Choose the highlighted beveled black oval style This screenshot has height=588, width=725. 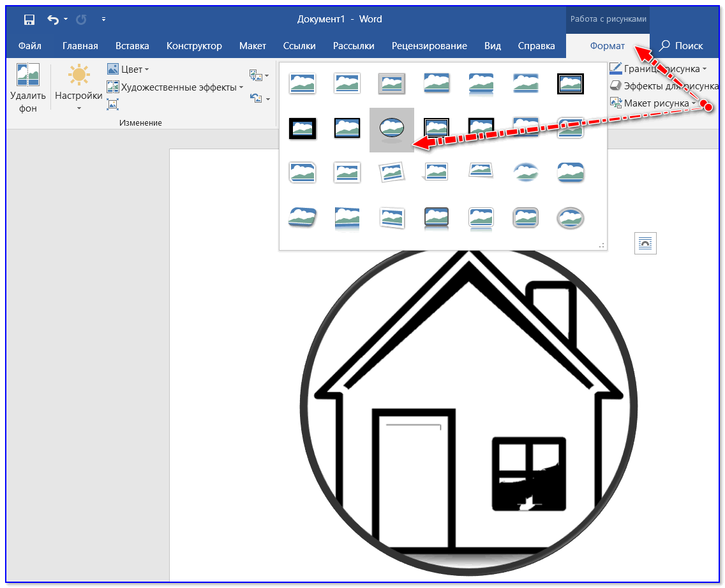click(392, 129)
